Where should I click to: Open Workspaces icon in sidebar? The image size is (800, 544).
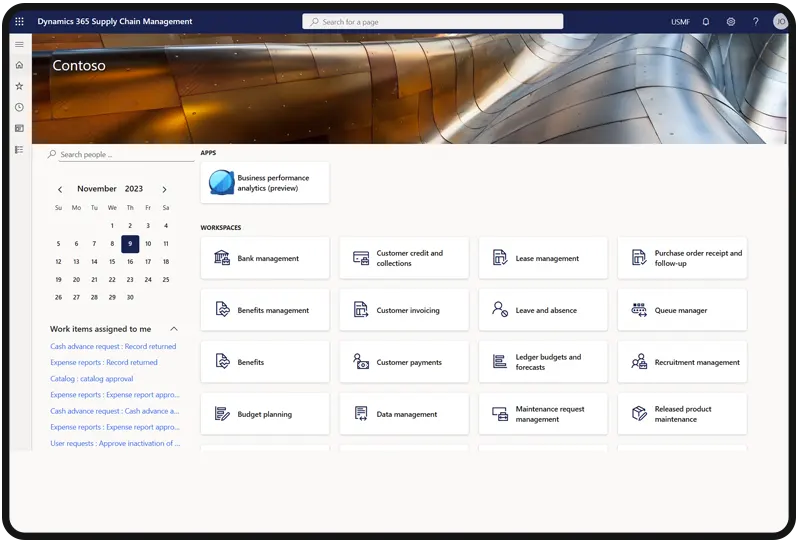(x=19, y=128)
